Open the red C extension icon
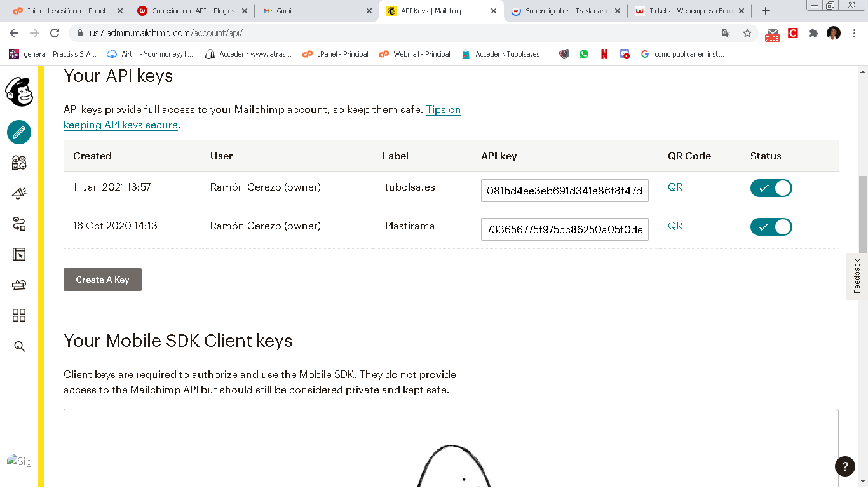 coord(793,33)
